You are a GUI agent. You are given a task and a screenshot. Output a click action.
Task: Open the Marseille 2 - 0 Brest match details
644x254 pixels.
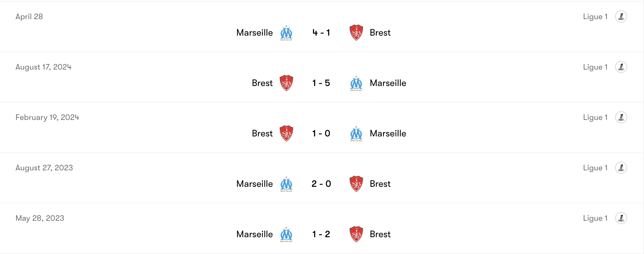pos(321,184)
